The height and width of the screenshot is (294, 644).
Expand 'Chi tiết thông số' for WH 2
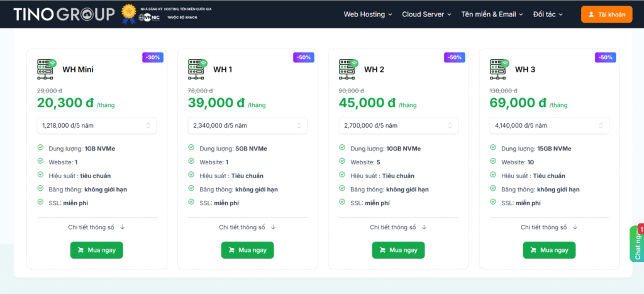point(398,227)
